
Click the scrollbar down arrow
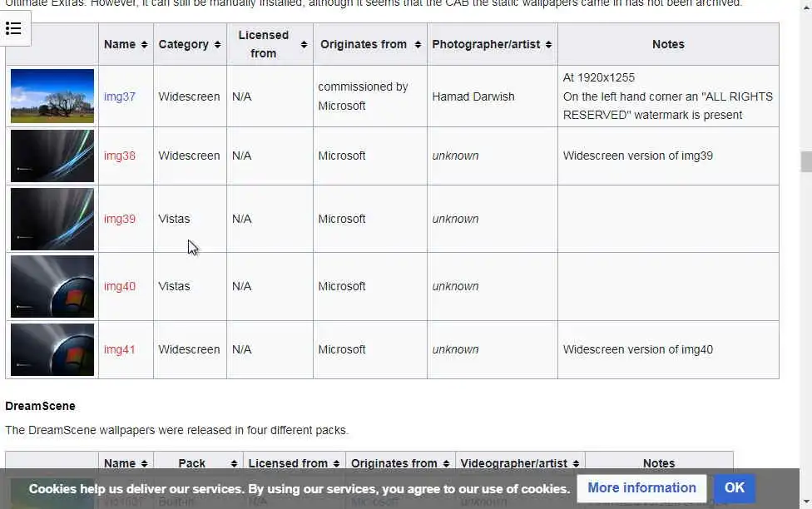pyautogui.click(x=806, y=502)
